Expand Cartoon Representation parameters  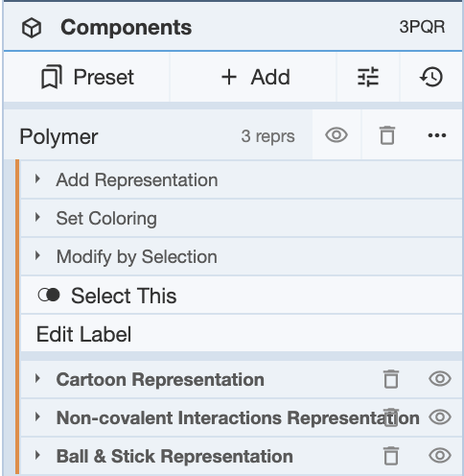click(160, 379)
